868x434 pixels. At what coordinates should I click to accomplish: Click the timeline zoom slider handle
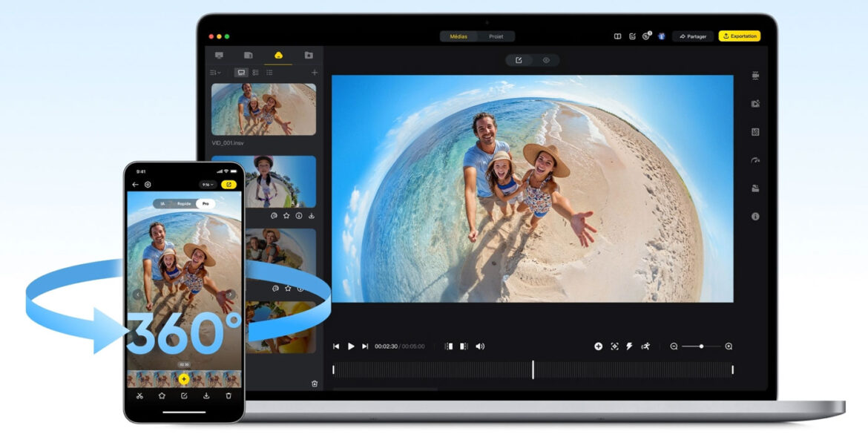[701, 346]
